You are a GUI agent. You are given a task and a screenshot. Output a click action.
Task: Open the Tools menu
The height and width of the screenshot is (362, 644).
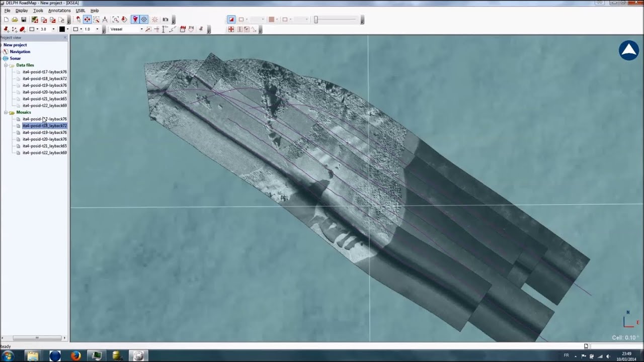[x=38, y=11]
